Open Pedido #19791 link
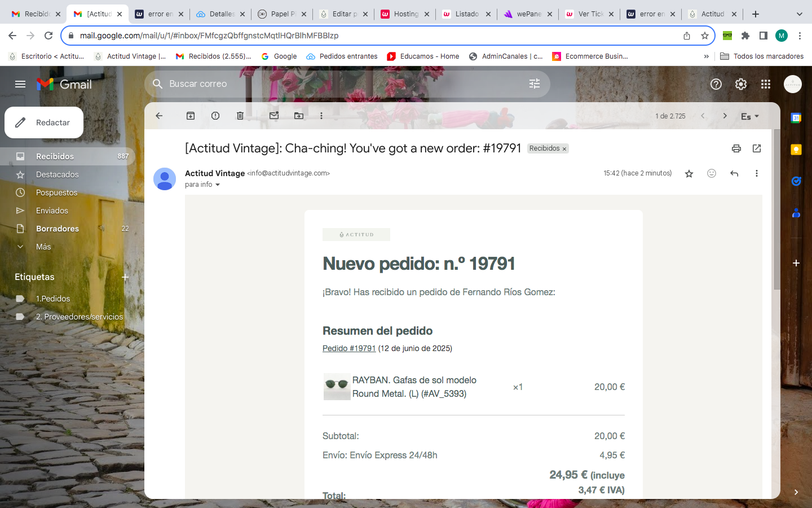Image resolution: width=812 pixels, height=508 pixels. click(349, 348)
